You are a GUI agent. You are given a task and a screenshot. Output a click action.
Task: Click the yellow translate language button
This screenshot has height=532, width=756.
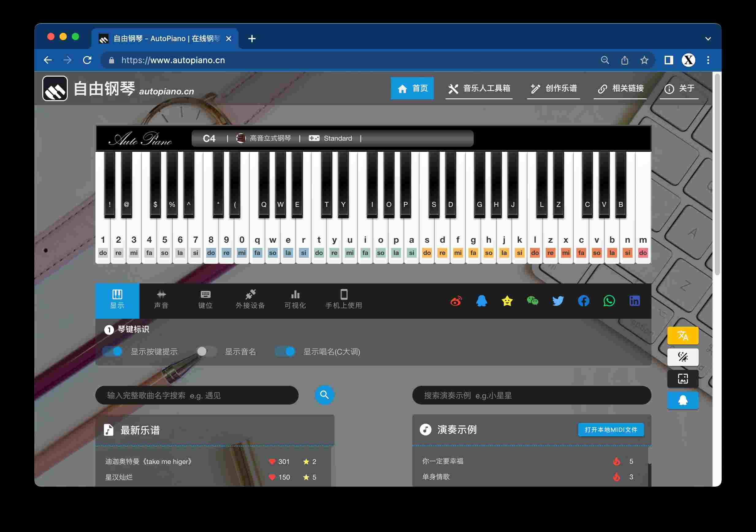click(682, 336)
